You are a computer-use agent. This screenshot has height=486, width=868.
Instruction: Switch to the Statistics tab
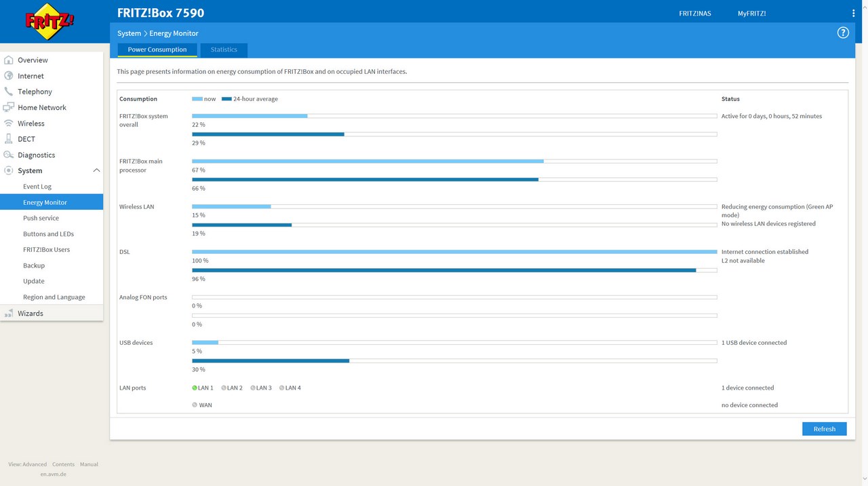pyautogui.click(x=224, y=50)
